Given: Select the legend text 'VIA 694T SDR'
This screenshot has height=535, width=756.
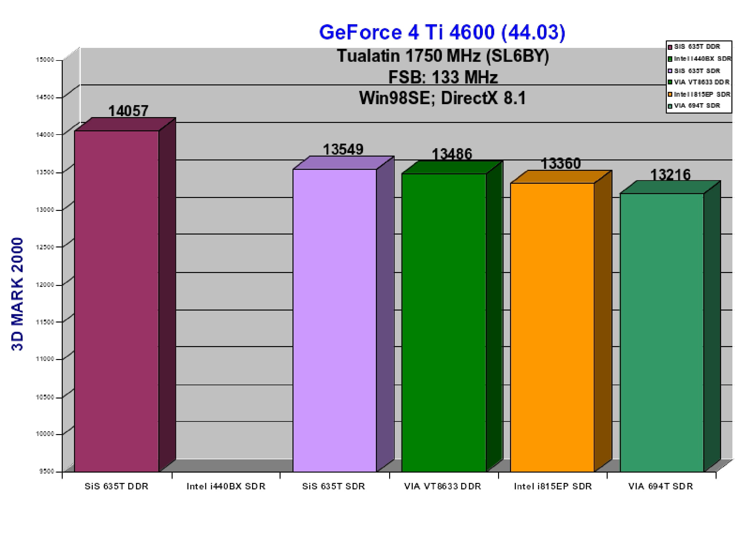Looking at the screenshot, I should click(x=697, y=106).
